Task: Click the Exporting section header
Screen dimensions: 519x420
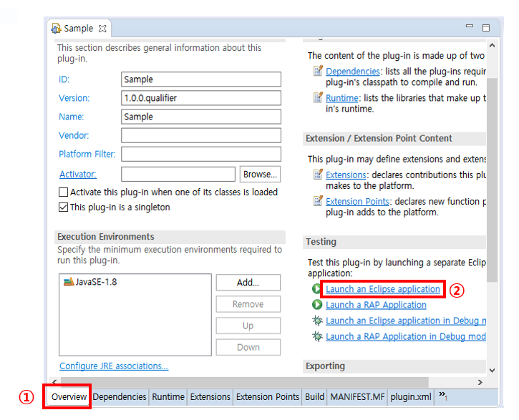Action: 394,366
